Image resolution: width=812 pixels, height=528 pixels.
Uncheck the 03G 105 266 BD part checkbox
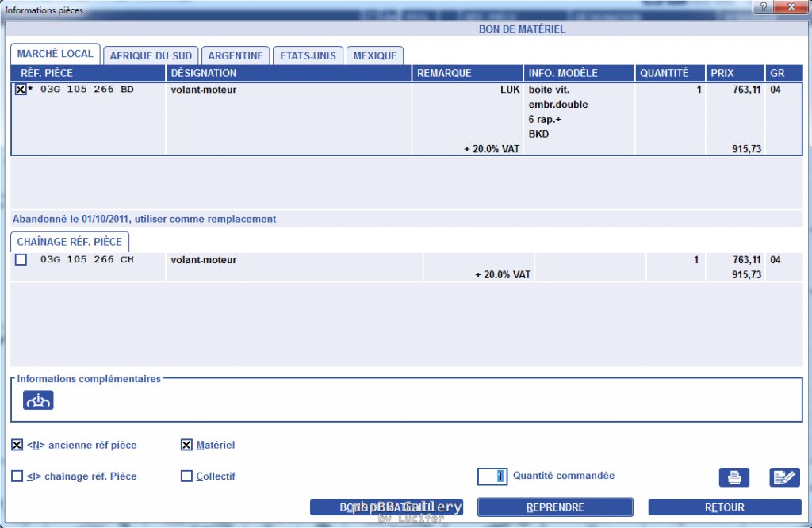tap(21, 90)
